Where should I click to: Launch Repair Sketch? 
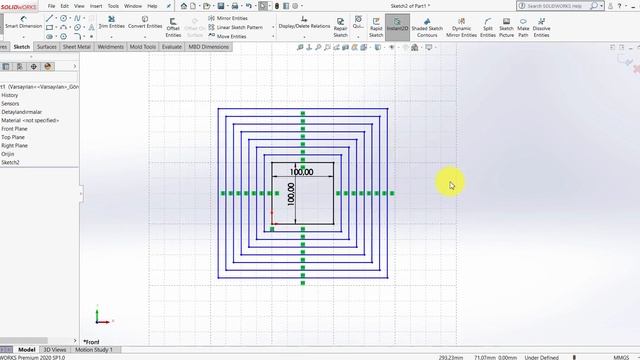coord(340,27)
